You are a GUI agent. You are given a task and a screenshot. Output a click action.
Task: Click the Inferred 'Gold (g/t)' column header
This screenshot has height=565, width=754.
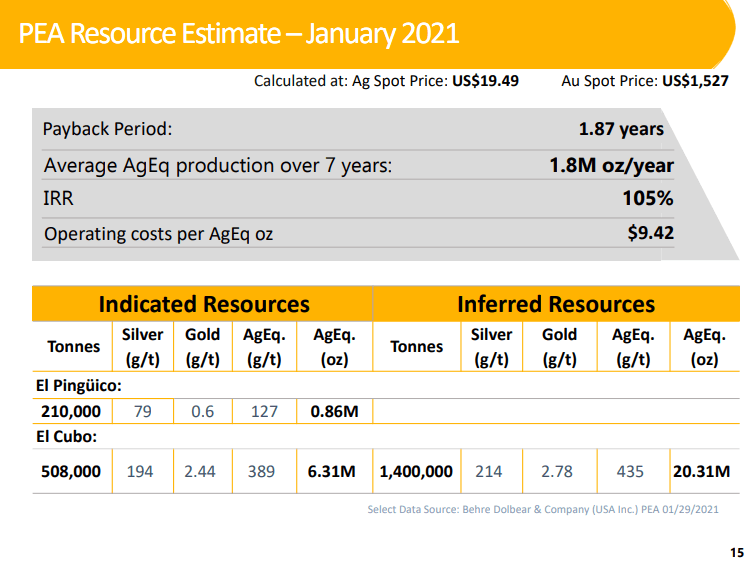559,347
